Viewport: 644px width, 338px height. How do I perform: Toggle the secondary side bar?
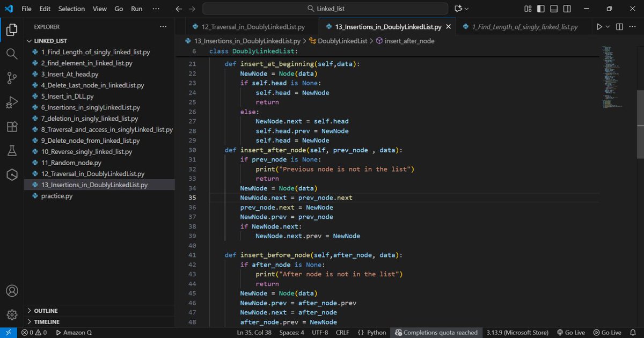click(567, 8)
